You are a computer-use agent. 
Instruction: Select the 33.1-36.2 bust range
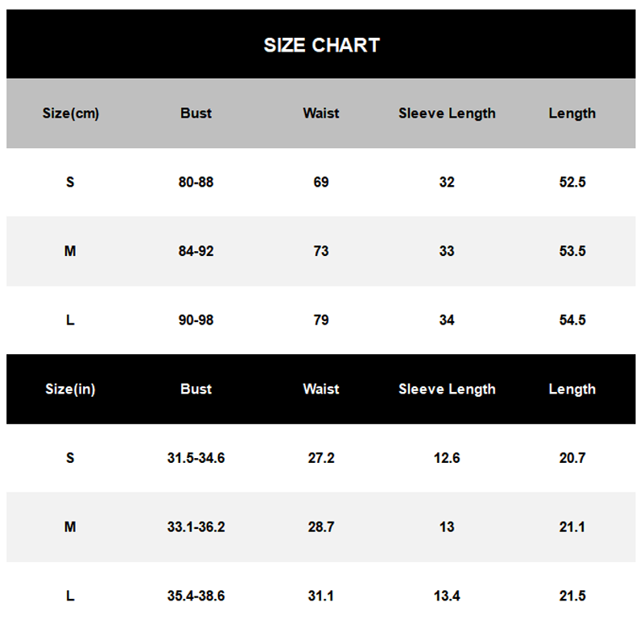196,527
